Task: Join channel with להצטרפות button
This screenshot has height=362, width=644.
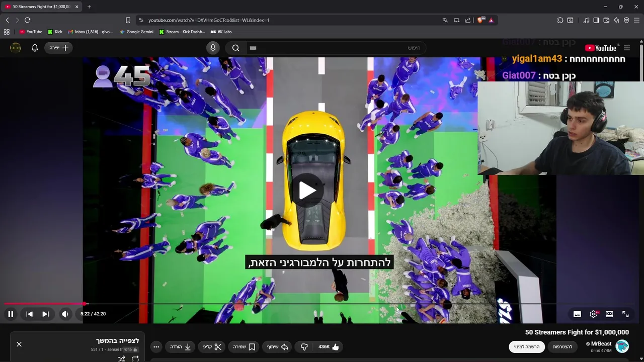Action: 563,347
